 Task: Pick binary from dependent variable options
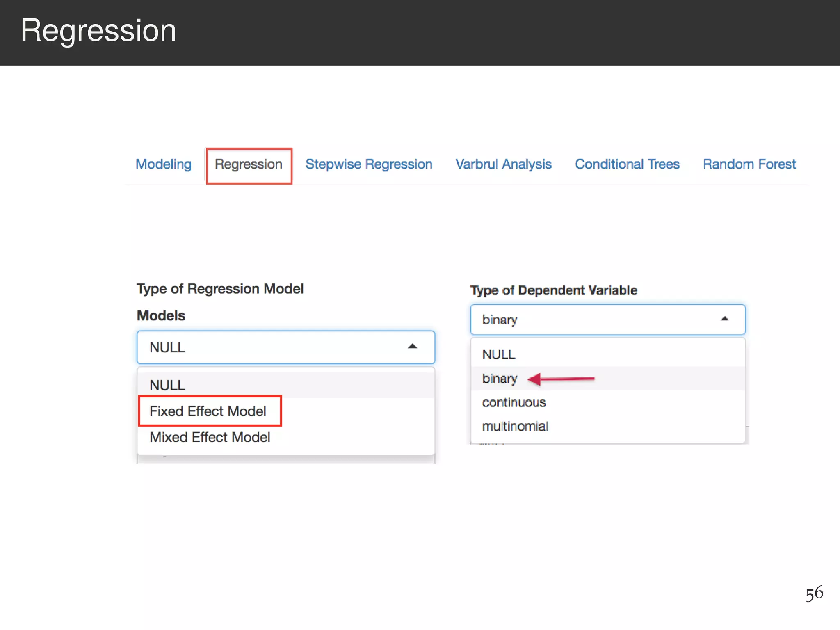point(500,378)
